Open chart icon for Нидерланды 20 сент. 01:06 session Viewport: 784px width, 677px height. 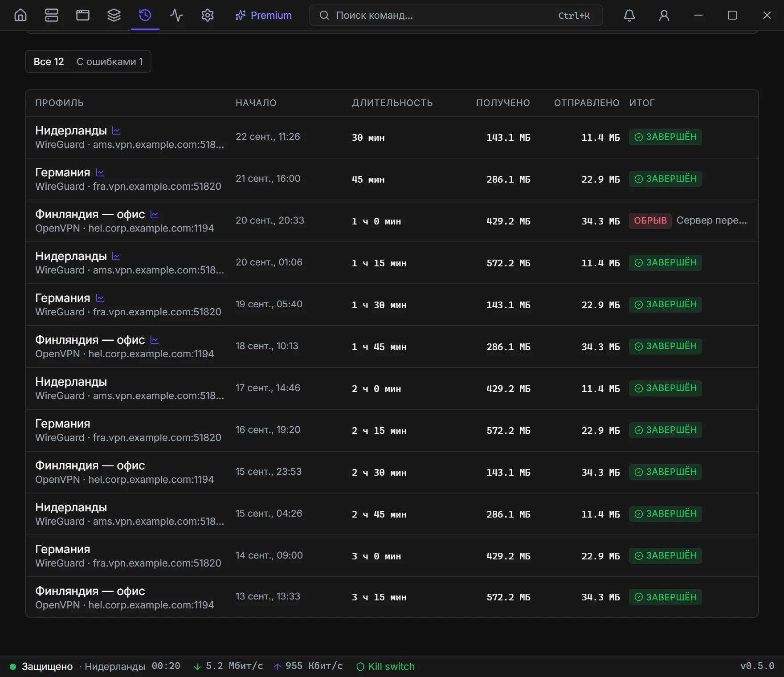[x=116, y=256]
